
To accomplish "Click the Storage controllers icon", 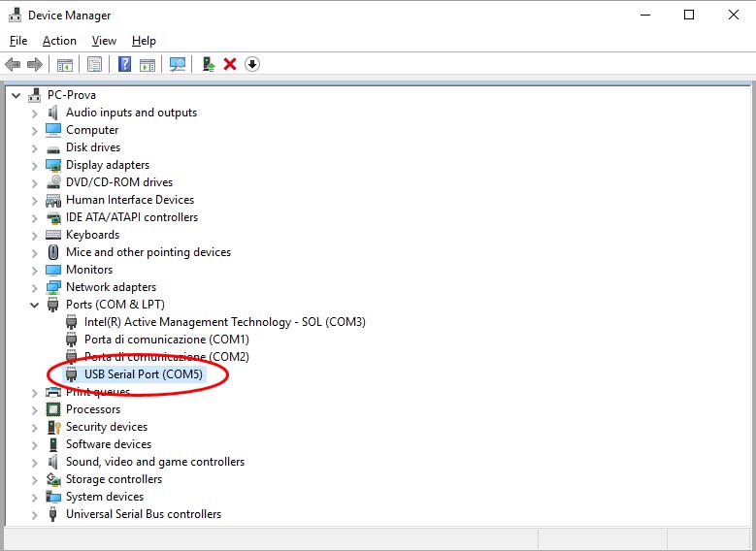I will coord(53,479).
